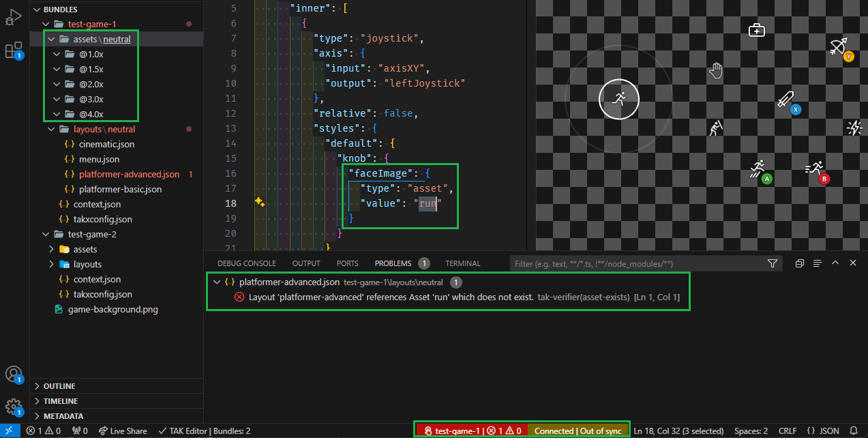Image resolution: width=868 pixels, height=438 pixels.
Task: Open the Problems filter funnel icon
Action: pos(772,263)
